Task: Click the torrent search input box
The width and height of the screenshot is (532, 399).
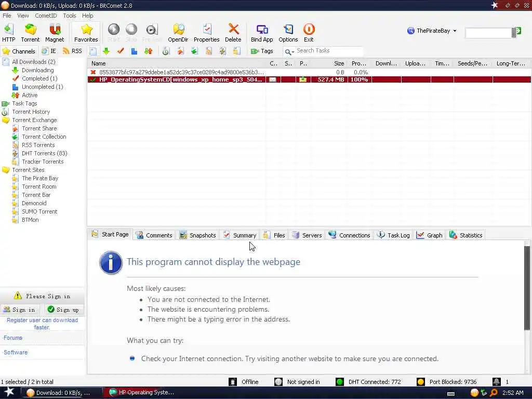Action: [x=488, y=33]
